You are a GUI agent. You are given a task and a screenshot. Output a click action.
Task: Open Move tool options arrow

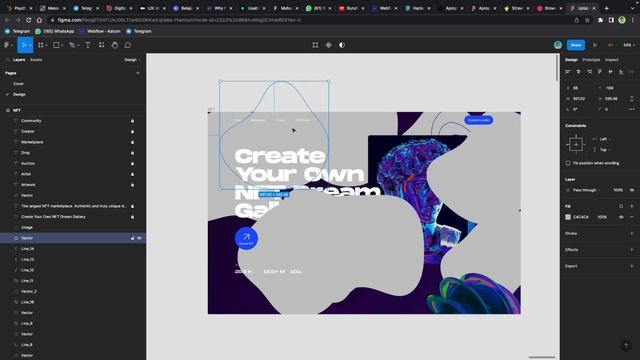(x=30, y=45)
